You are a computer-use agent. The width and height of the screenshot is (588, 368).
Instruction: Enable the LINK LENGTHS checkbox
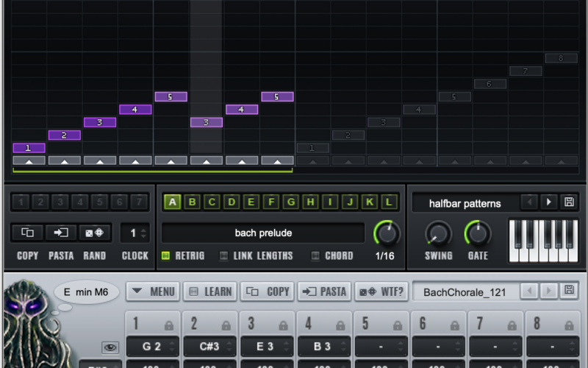223,256
